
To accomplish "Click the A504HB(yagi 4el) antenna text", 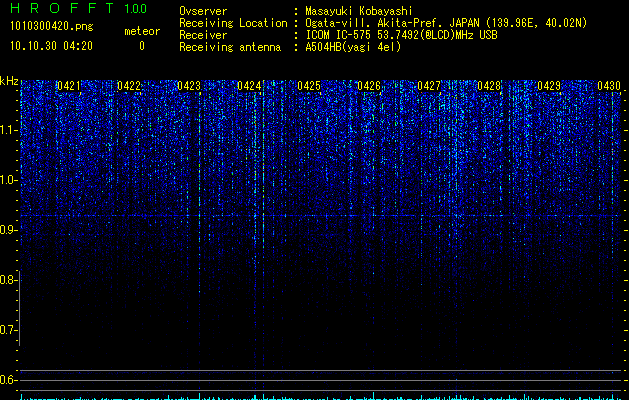I will [353, 47].
